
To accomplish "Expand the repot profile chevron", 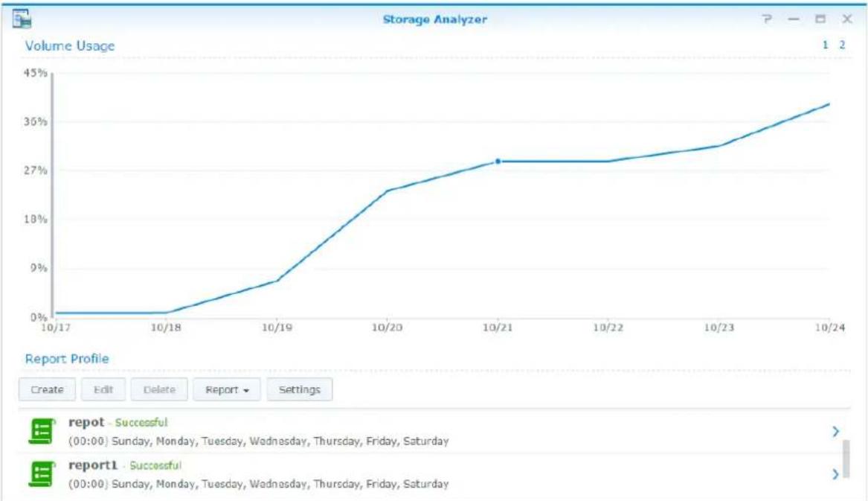I will coord(836,431).
